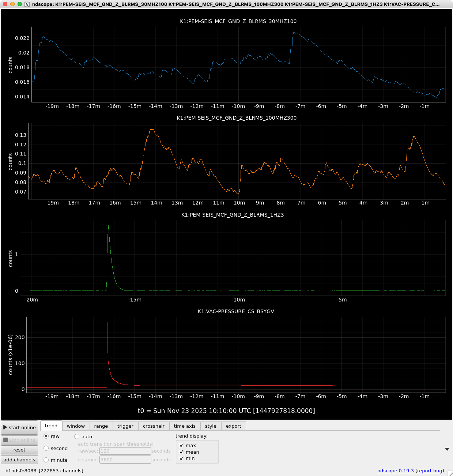Click the start online play button

pyautogui.click(x=19, y=427)
